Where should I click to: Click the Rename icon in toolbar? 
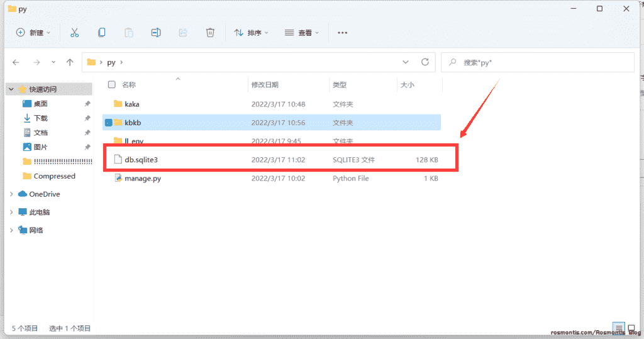point(156,33)
